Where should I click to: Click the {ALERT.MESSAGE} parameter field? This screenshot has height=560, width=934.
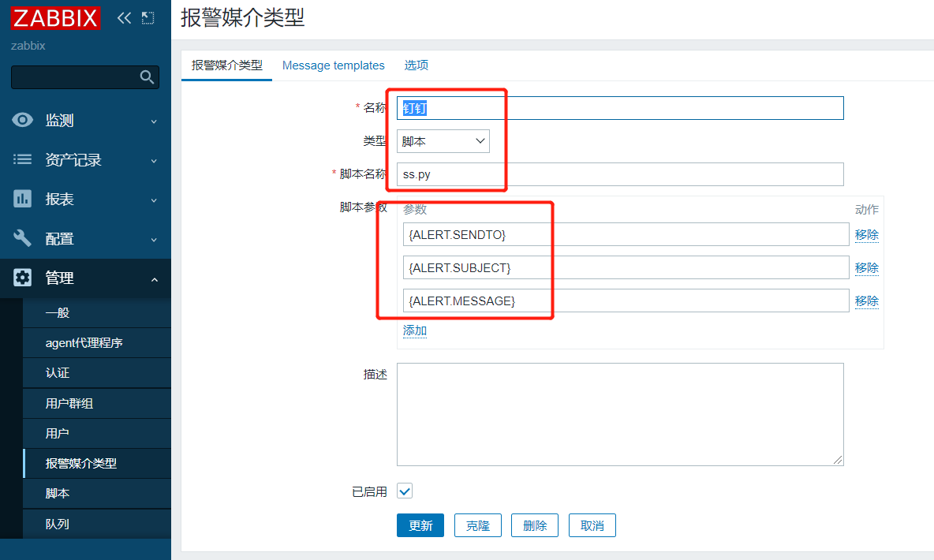click(626, 301)
